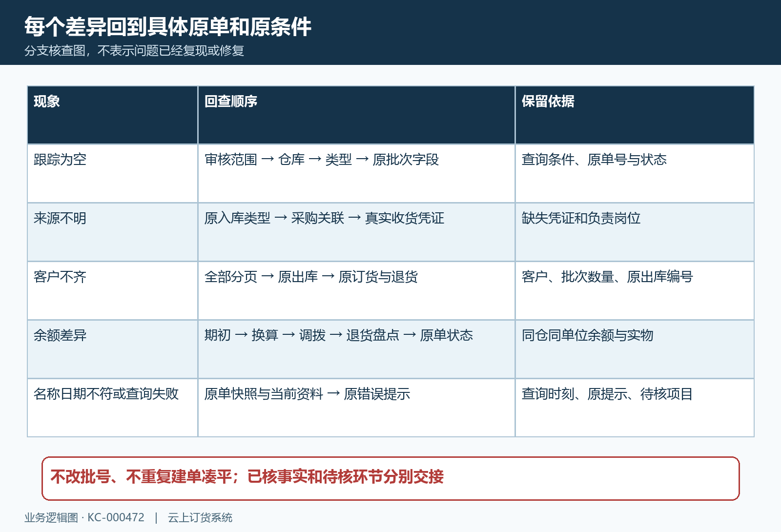Click the cell 原入库类型 → 采购关联 → 真实收货凭证
The image size is (781, 532).
pyautogui.click(x=356, y=232)
